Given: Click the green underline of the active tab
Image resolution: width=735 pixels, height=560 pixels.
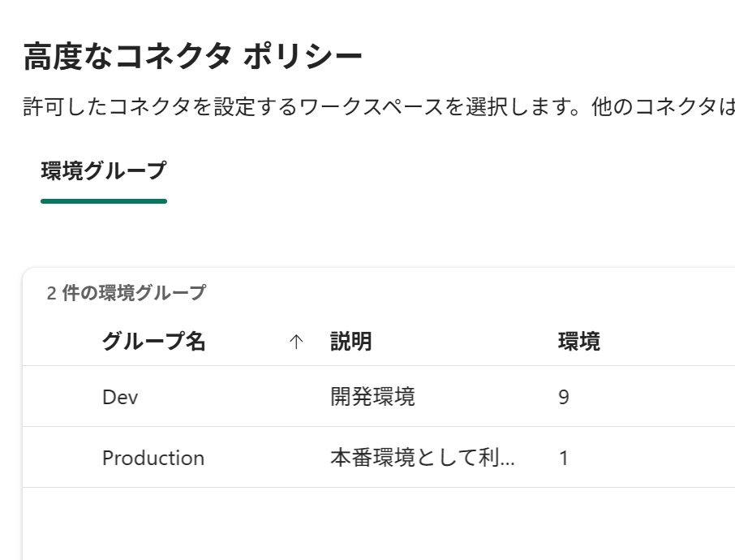Looking at the screenshot, I should click(103, 201).
